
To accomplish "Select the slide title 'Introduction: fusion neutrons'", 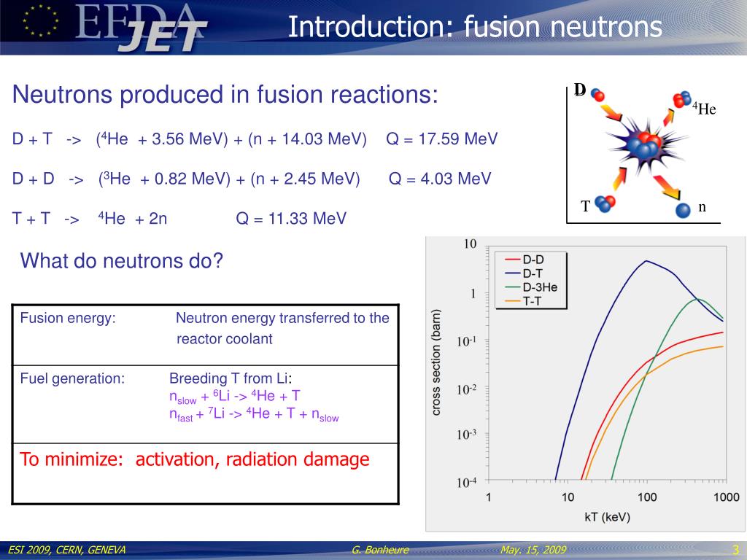I will point(475,26).
